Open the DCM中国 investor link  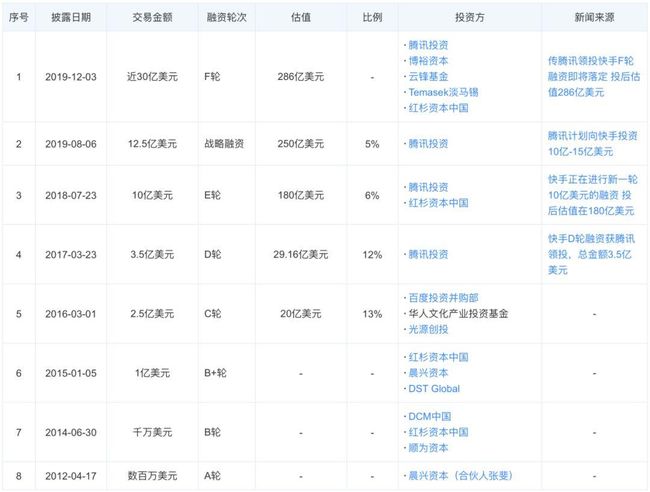(x=430, y=417)
